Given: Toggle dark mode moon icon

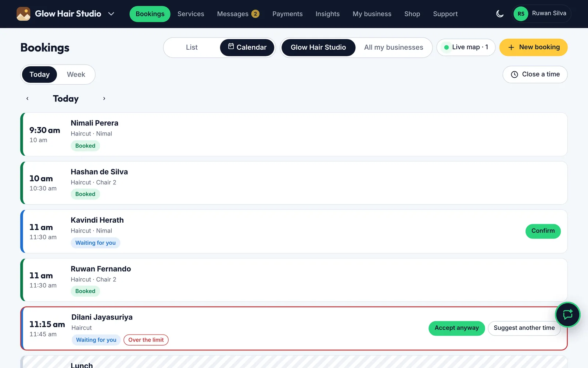Looking at the screenshot, I should pyautogui.click(x=500, y=14).
